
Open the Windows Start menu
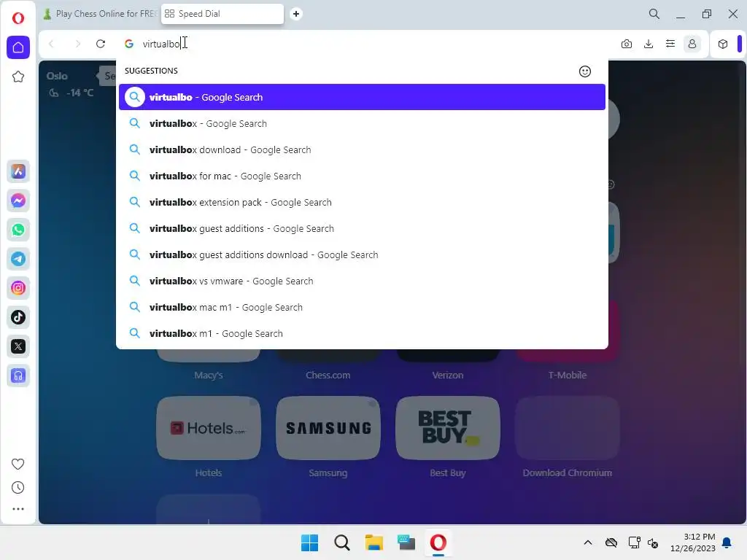tap(309, 542)
